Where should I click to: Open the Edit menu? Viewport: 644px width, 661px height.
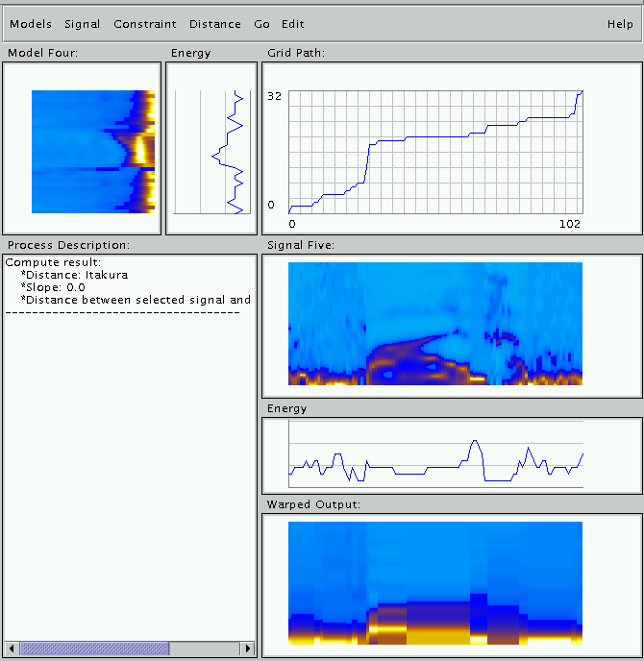click(293, 24)
